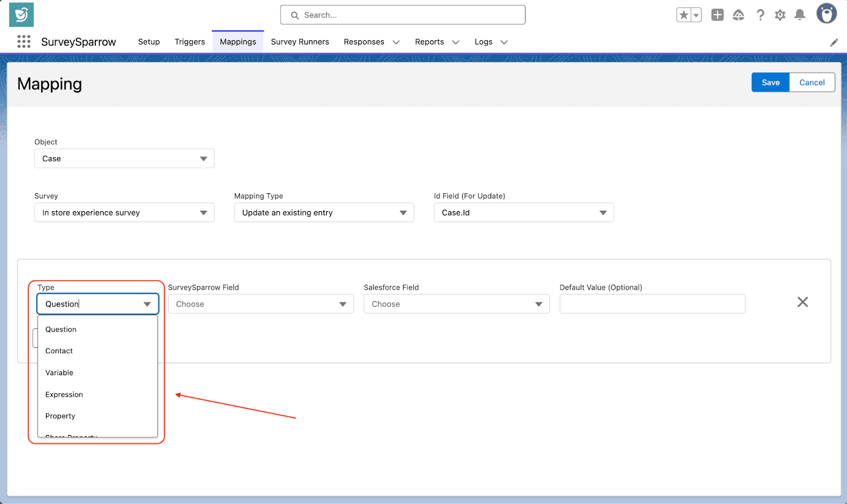The height and width of the screenshot is (504, 847).
Task: Open the Survey Runners tab
Action: pyautogui.click(x=300, y=42)
